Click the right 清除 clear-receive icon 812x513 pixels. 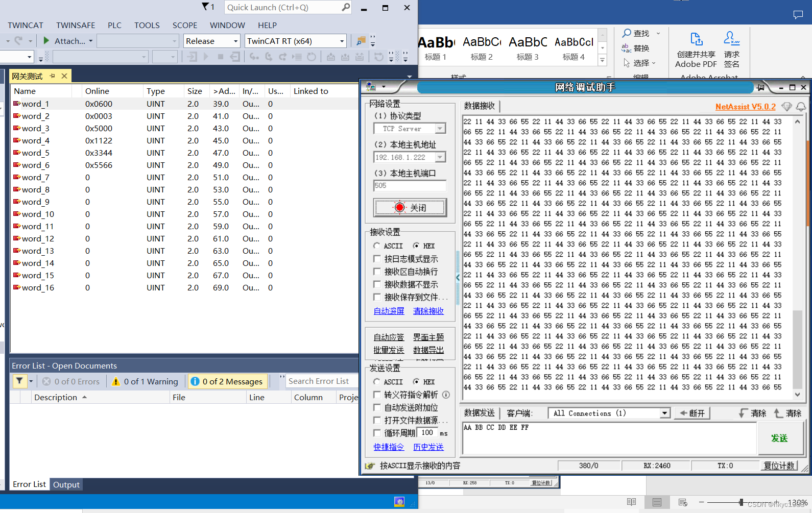tap(778, 413)
